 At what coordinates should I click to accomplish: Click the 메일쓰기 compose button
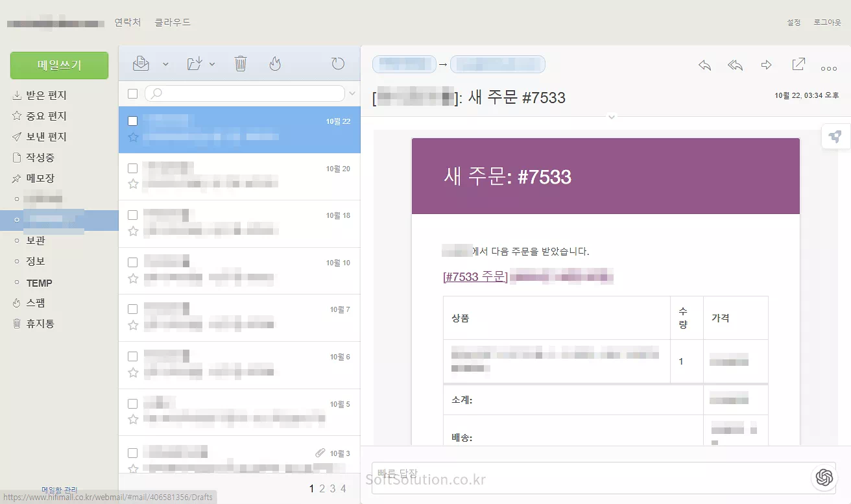(59, 66)
